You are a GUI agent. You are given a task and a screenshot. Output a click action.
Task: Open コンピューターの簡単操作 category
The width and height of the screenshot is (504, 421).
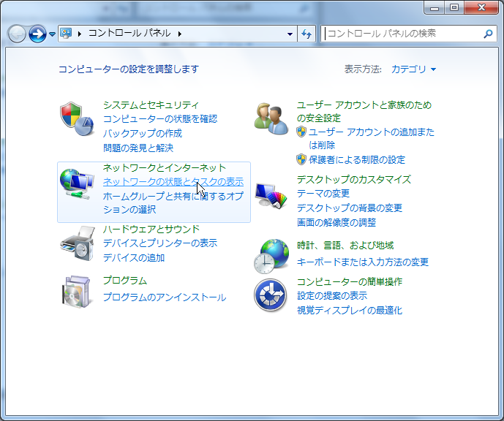pos(350,281)
